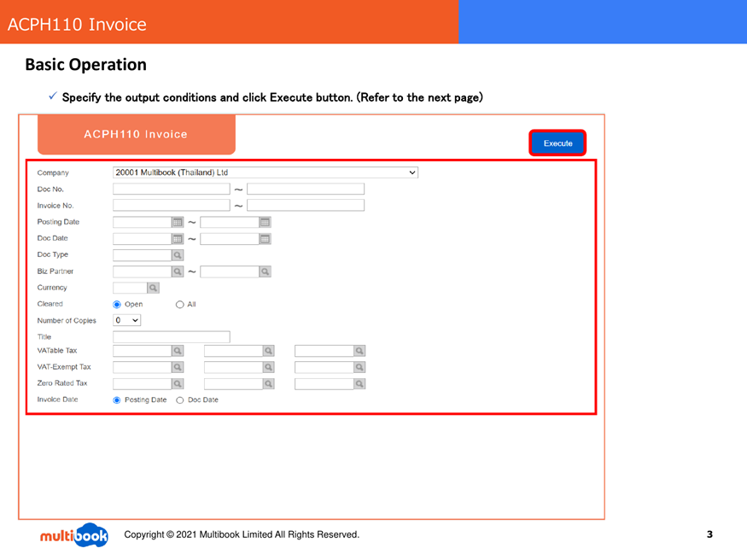Click the Doc No. to input field
This screenshot has height=560, width=747.
pos(306,189)
